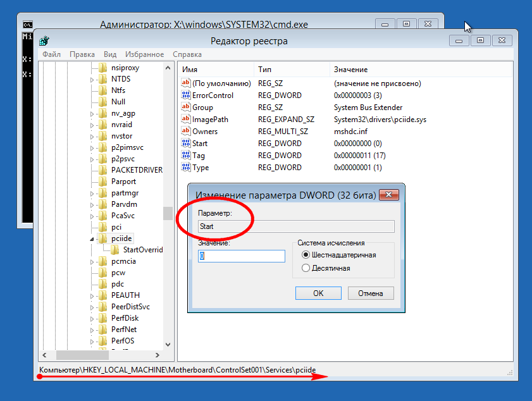532x401 pixels.
Task: Collapse the pciide tree node
Action: click(x=92, y=239)
